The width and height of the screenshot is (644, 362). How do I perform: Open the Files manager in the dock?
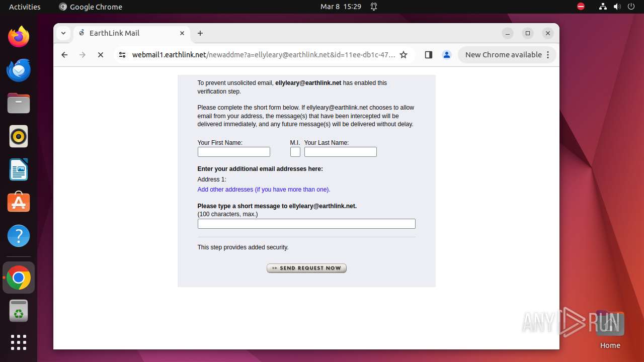coord(19,103)
